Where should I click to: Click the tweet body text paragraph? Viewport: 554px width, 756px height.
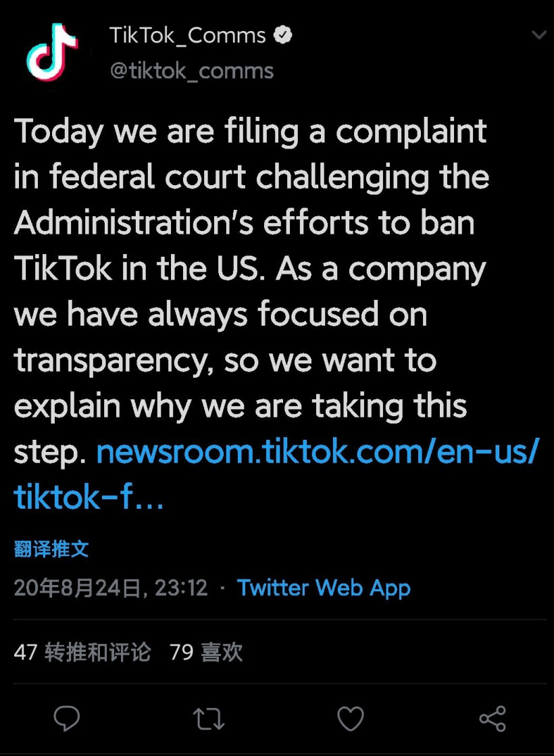click(276, 313)
